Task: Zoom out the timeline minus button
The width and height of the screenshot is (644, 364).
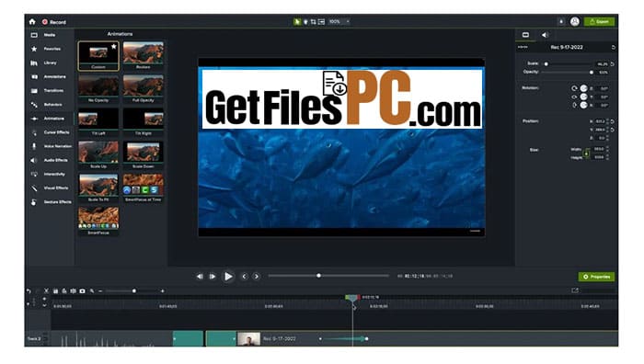Action: point(100,291)
